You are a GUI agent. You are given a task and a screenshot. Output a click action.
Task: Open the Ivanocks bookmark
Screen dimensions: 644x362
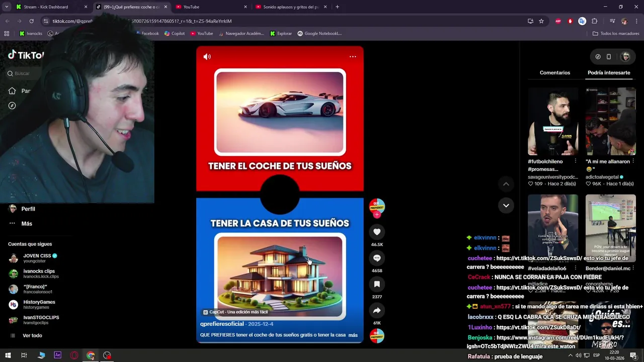click(x=31, y=34)
